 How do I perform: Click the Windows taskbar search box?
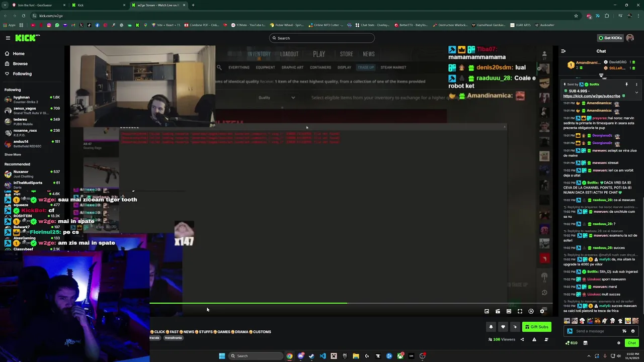tap(256, 356)
